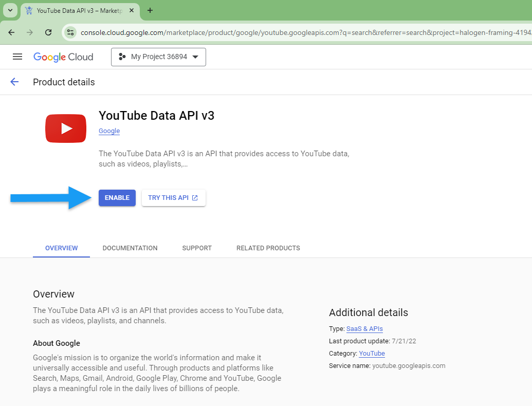View site information icon in address bar
The width and height of the screenshot is (532, 406).
[x=70, y=32]
